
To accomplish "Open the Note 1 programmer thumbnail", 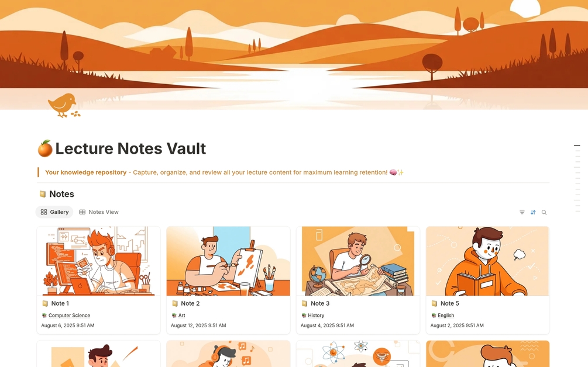I will [x=99, y=261].
